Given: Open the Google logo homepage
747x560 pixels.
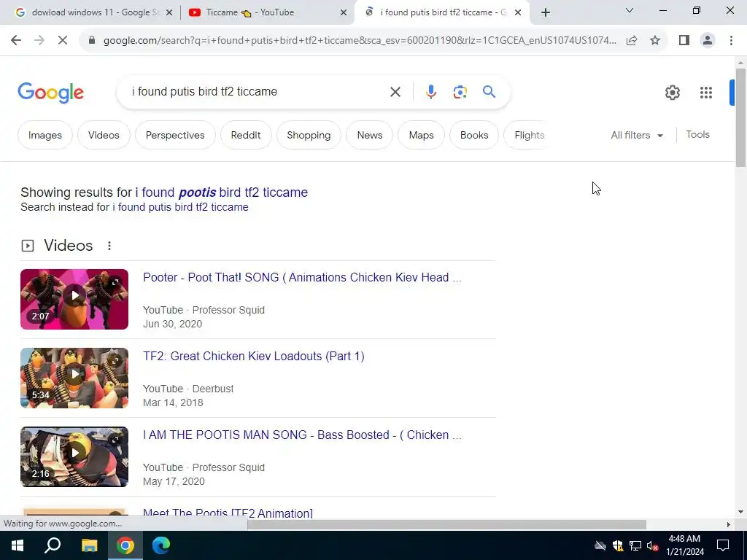Looking at the screenshot, I should pyautogui.click(x=50, y=93).
